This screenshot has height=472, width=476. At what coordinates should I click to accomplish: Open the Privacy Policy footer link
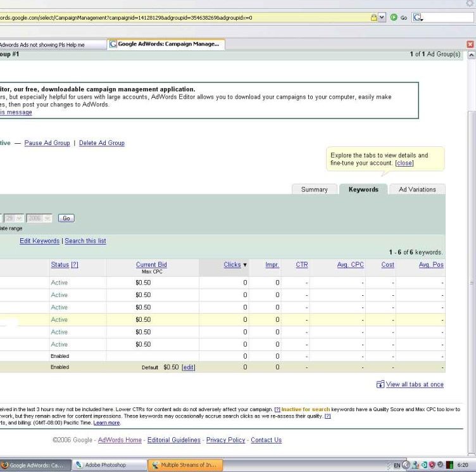225,440
